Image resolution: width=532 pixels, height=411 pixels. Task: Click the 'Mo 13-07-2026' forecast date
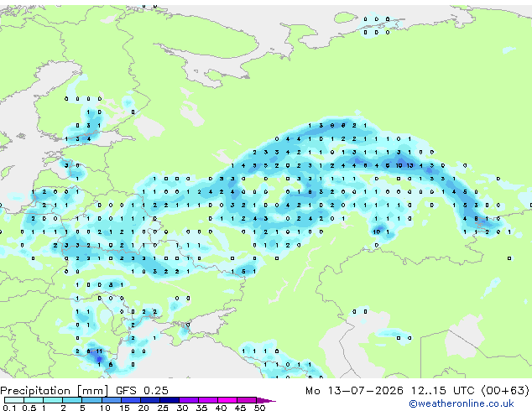click(355, 391)
